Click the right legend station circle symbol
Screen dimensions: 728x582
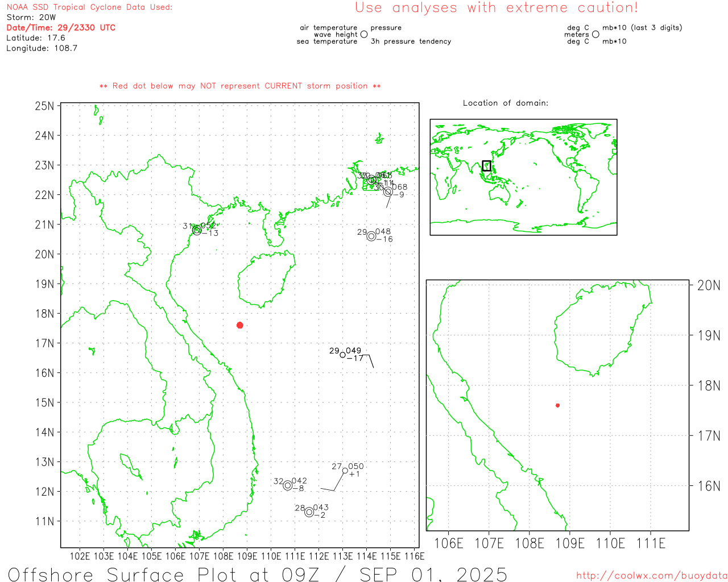click(595, 34)
